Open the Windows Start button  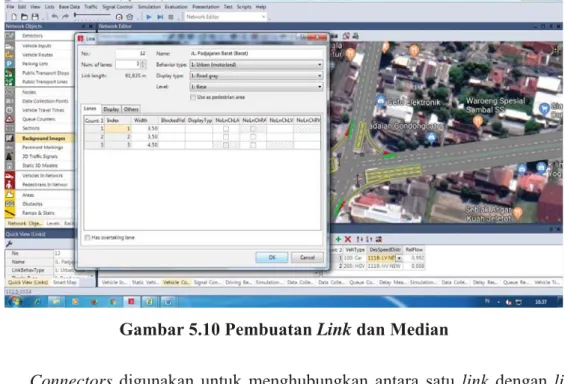[15, 302]
